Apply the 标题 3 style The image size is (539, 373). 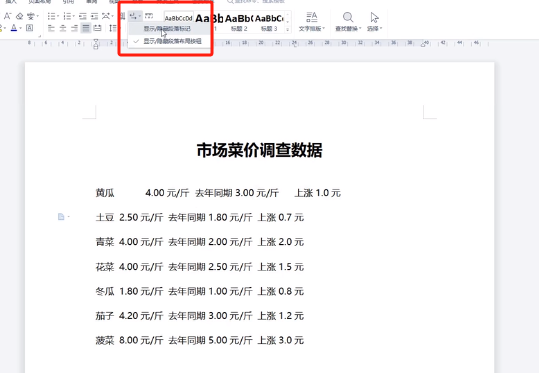click(269, 22)
